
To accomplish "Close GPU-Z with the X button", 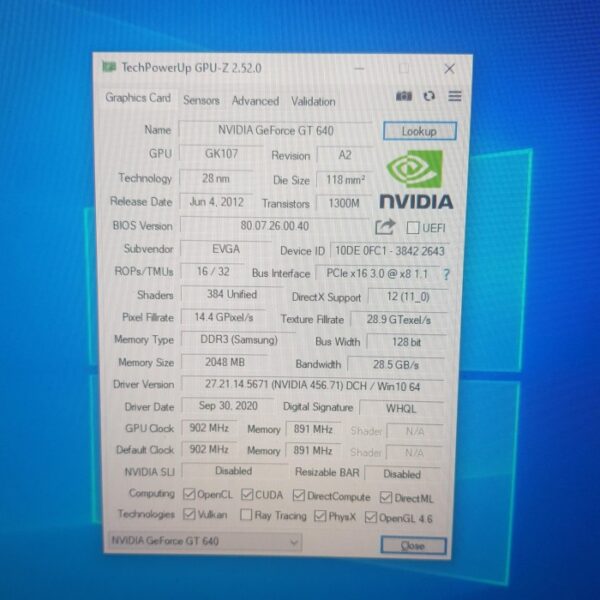I will (449, 69).
